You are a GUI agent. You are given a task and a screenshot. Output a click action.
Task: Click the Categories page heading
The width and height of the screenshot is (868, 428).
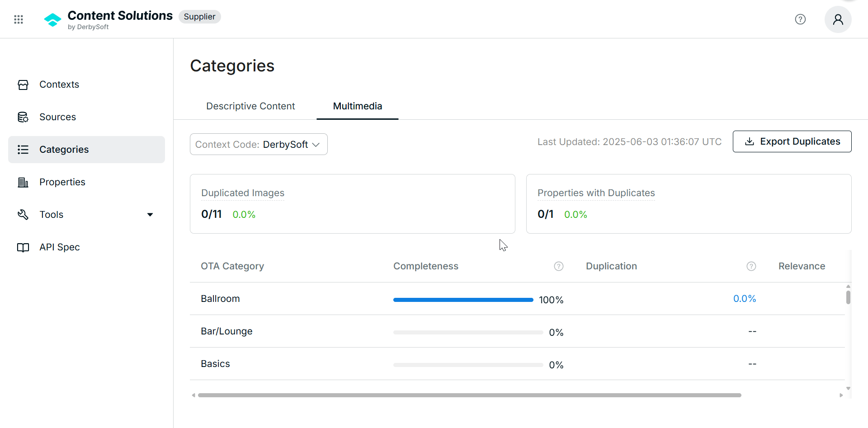(x=232, y=66)
